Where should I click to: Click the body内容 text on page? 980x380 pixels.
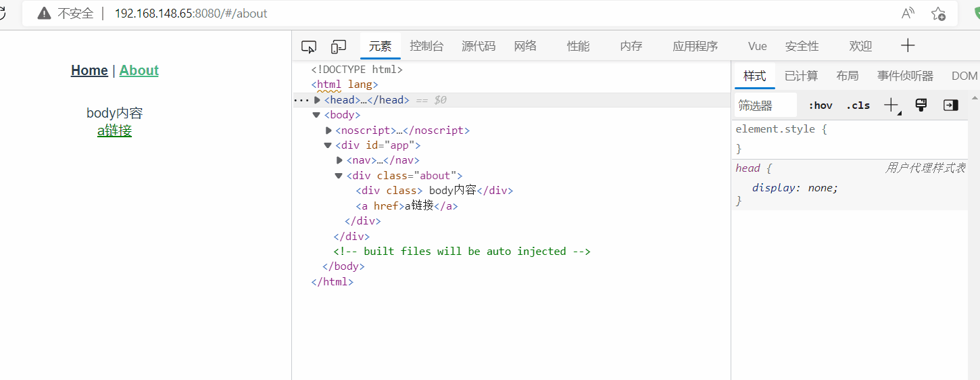pyautogui.click(x=115, y=113)
